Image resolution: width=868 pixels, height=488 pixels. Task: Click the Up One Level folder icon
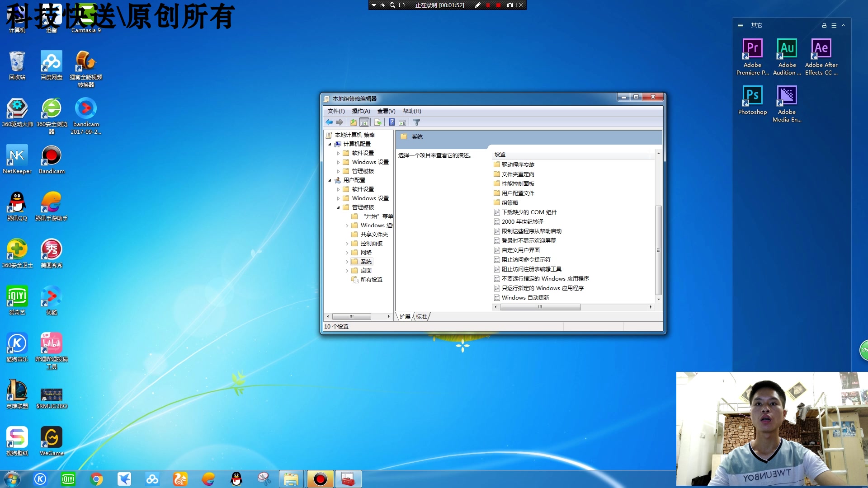[x=354, y=122]
